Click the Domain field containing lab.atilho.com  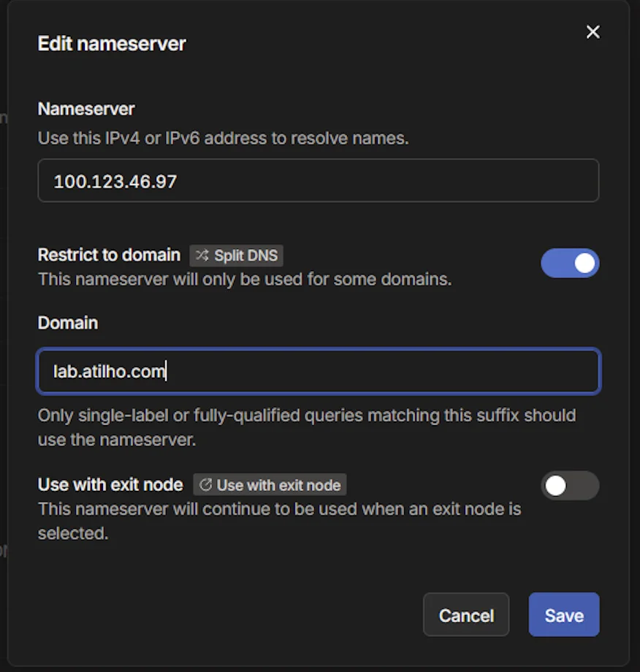tap(319, 371)
